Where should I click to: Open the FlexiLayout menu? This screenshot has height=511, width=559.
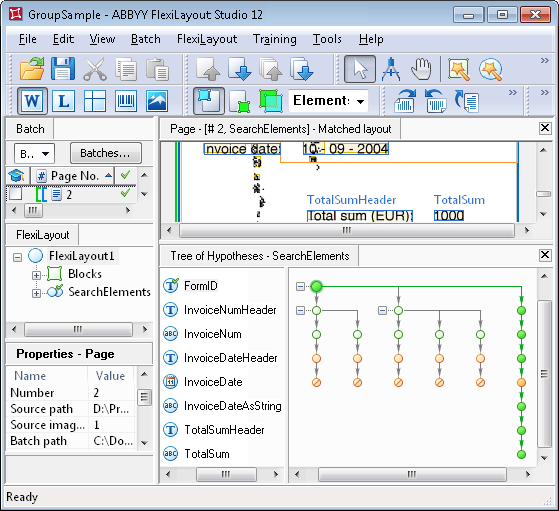(x=207, y=39)
